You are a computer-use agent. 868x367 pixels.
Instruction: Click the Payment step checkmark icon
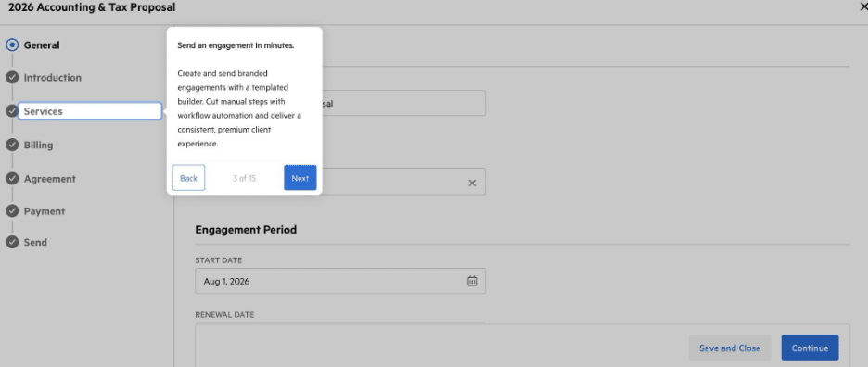pyautogui.click(x=12, y=211)
